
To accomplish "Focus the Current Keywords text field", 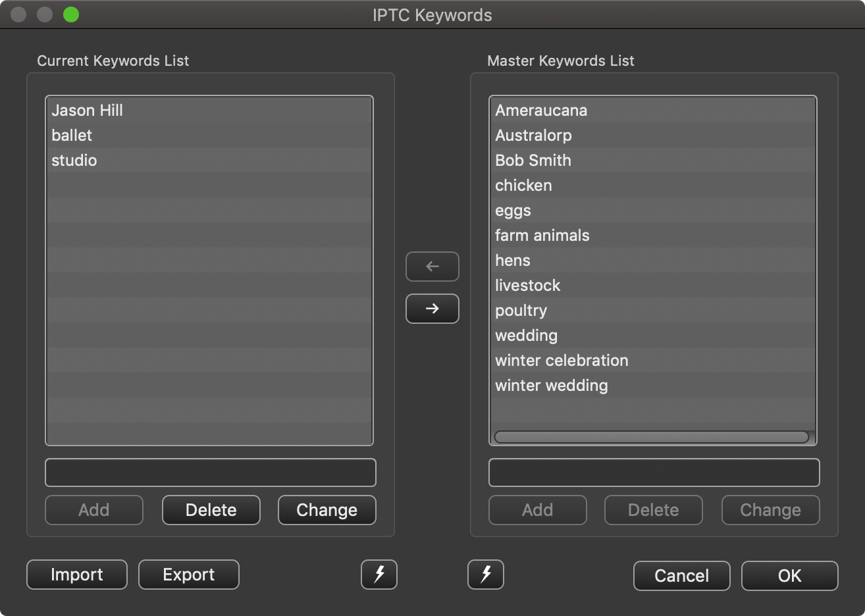I will (x=211, y=473).
